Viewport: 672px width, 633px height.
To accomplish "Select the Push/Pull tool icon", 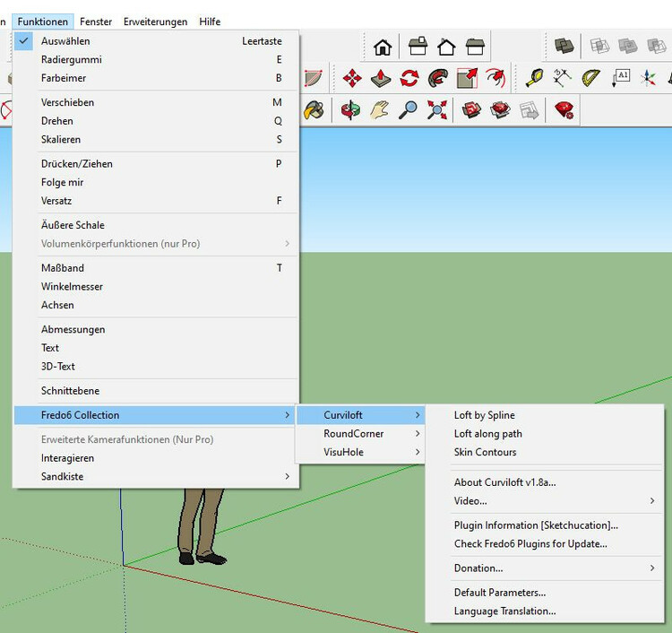I will coord(381,79).
